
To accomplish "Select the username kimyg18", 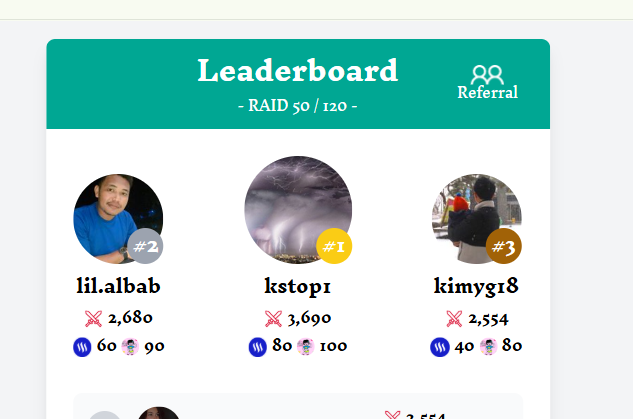I will pos(476,286).
